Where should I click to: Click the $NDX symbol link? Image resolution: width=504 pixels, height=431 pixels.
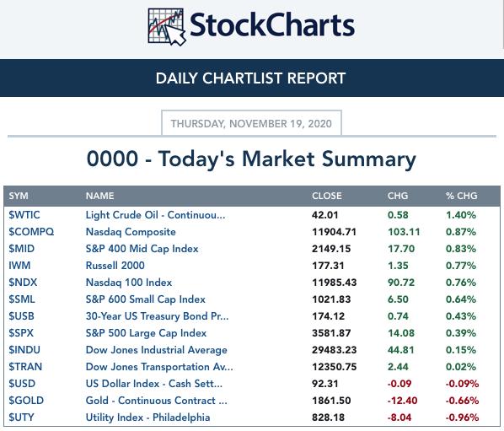point(23,283)
